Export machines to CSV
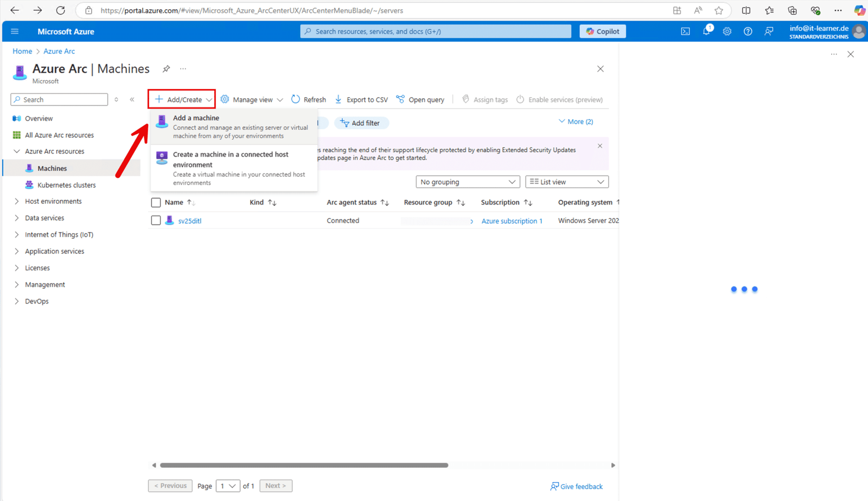The image size is (868, 501). 361,99
